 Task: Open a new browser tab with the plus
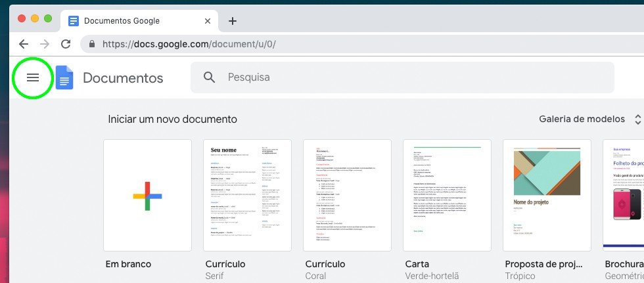pos(233,21)
